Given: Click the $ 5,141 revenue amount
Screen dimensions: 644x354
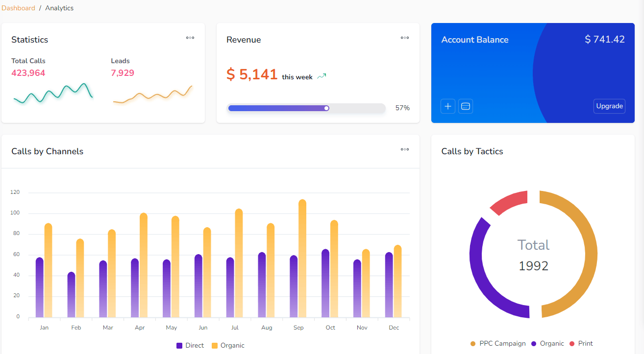Looking at the screenshot, I should [252, 74].
